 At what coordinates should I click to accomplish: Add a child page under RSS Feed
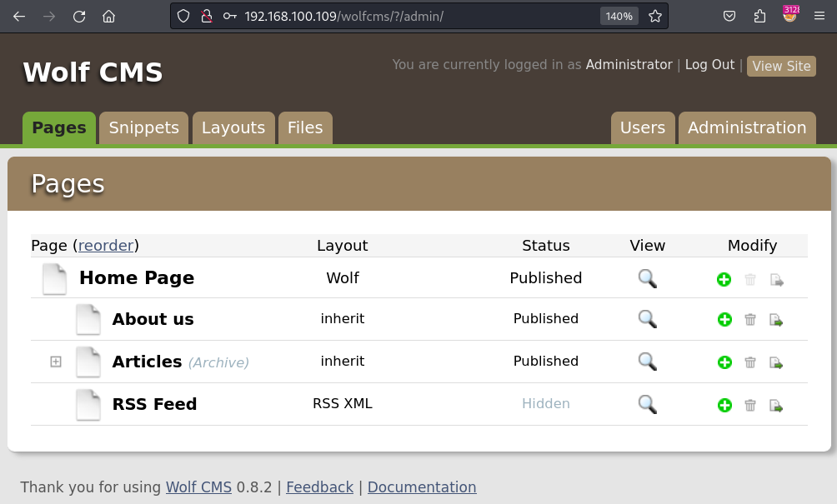pos(724,406)
